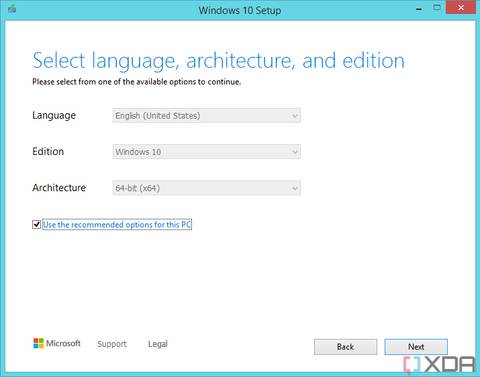Viewport: 480px width, 377px height.
Task: Click the Windows 10 Setup title text
Action: pyautogui.click(x=240, y=10)
